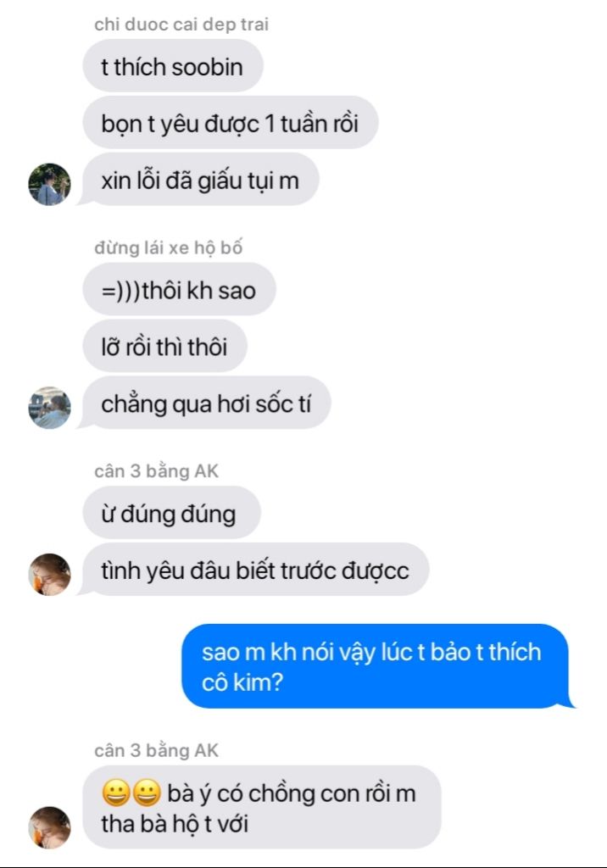The height and width of the screenshot is (868, 607).
Task: Tap the 'xin lỗi đã giấu tụi m' message
Action: (200, 180)
